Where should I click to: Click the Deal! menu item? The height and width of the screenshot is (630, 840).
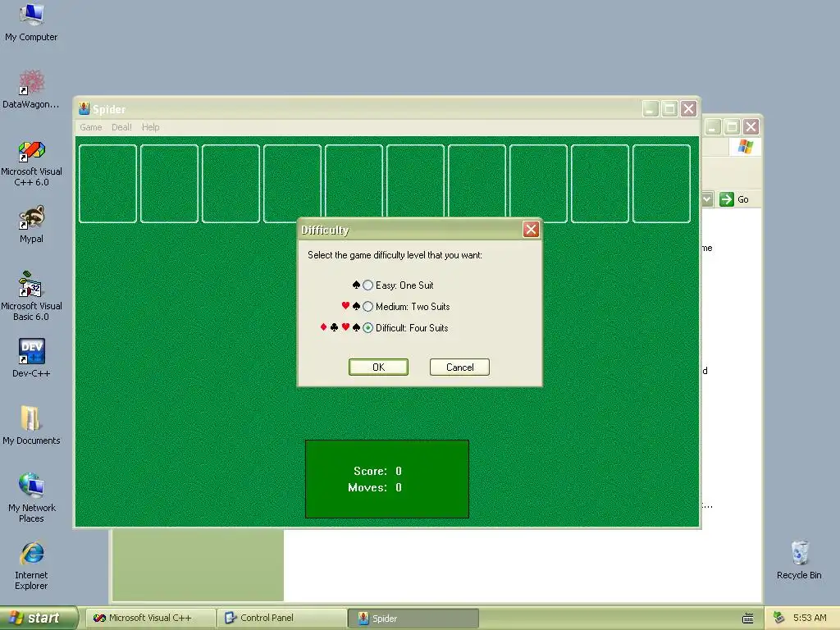click(x=121, y=127)
